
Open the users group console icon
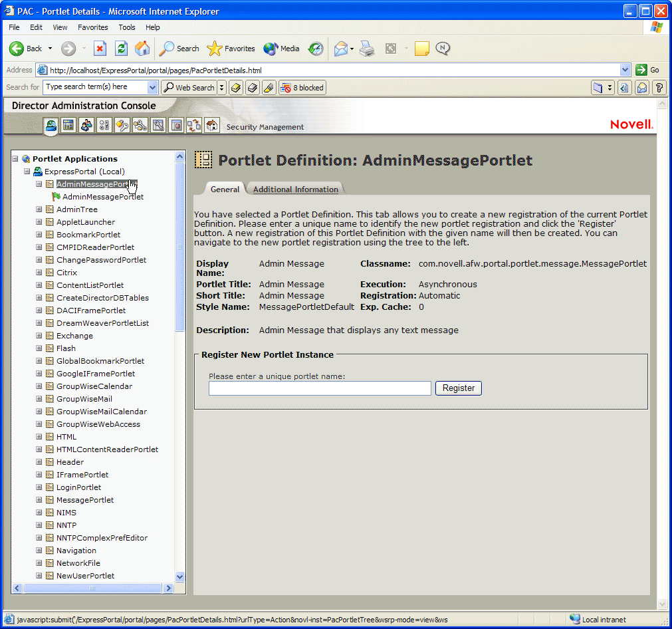pyautogui.click(x=86, y=125)
